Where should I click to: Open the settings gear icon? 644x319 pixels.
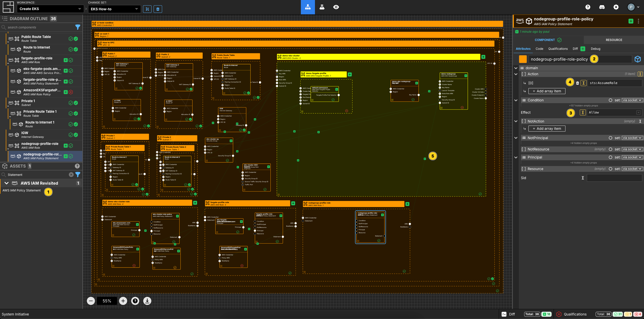click(616, 7)
